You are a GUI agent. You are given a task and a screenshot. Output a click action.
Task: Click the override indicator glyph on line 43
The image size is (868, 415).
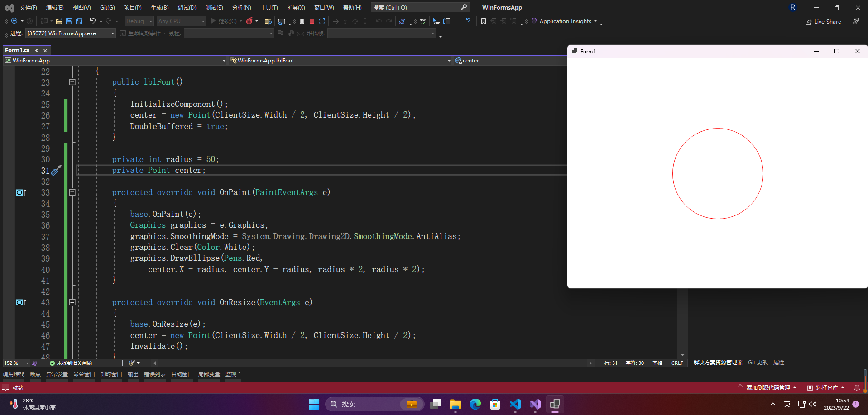coord(21,302)
